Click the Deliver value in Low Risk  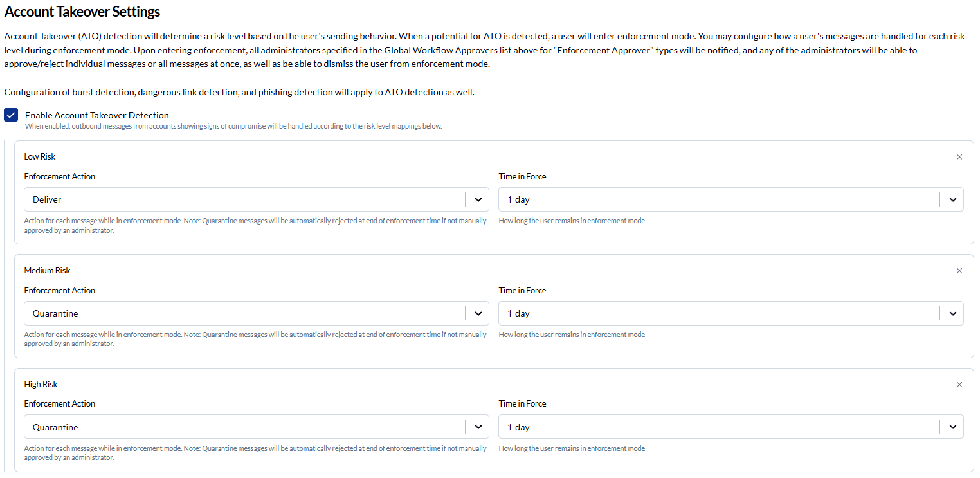coord(47,199)
